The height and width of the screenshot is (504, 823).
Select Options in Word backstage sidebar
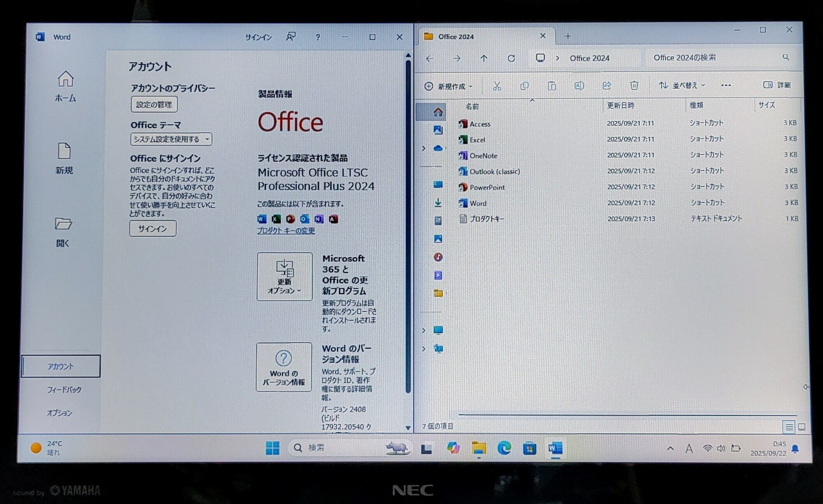60,413
